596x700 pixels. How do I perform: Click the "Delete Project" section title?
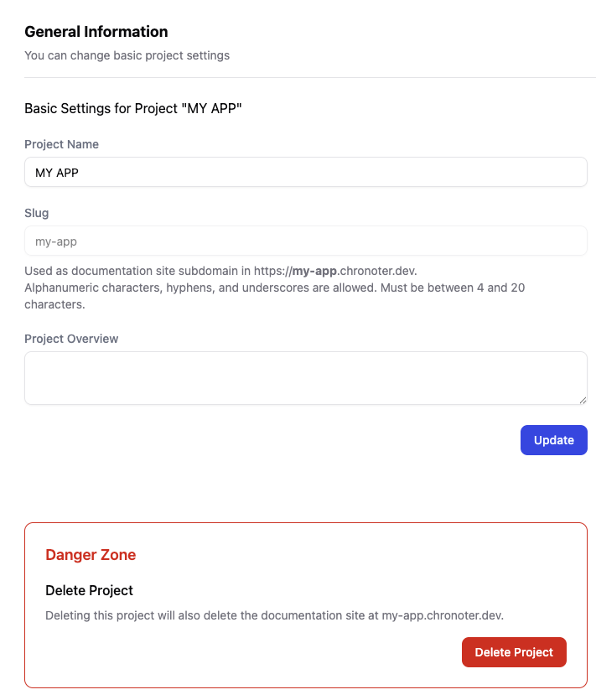coord(89,590)
